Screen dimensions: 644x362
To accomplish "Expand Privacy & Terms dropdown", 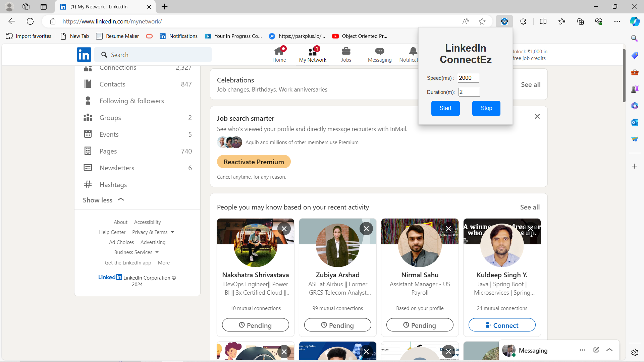I will point(153,232).
